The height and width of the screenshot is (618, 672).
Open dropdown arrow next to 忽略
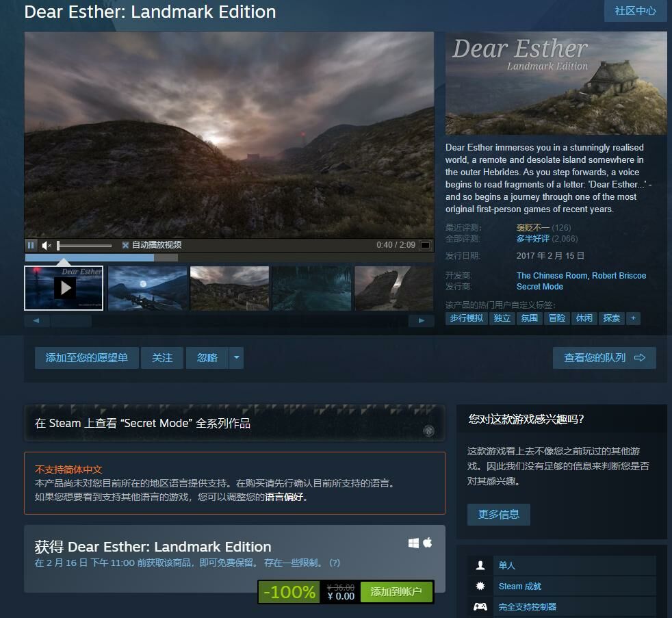[x=236, y=357]
